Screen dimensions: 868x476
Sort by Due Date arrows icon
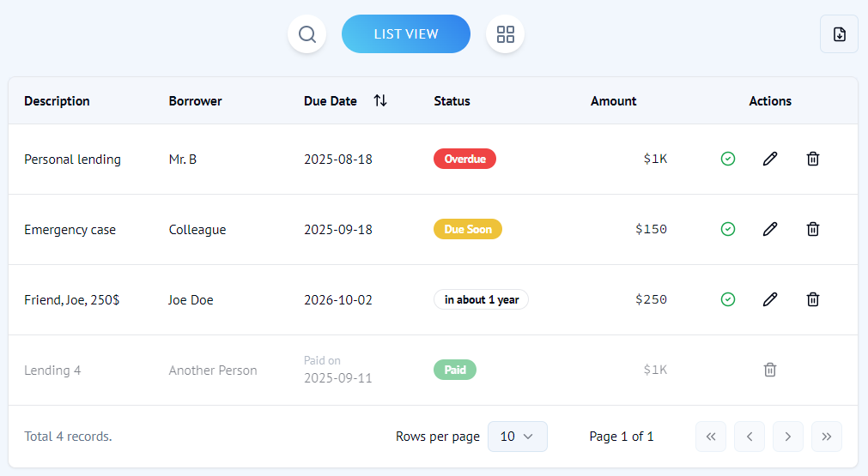(x=380, y=101)
